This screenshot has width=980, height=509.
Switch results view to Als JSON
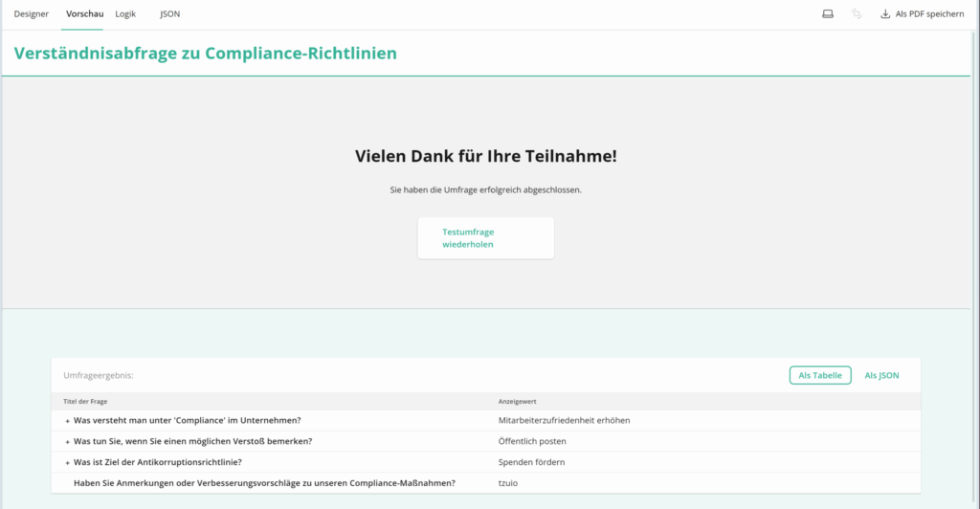click(x=881, y=376)
